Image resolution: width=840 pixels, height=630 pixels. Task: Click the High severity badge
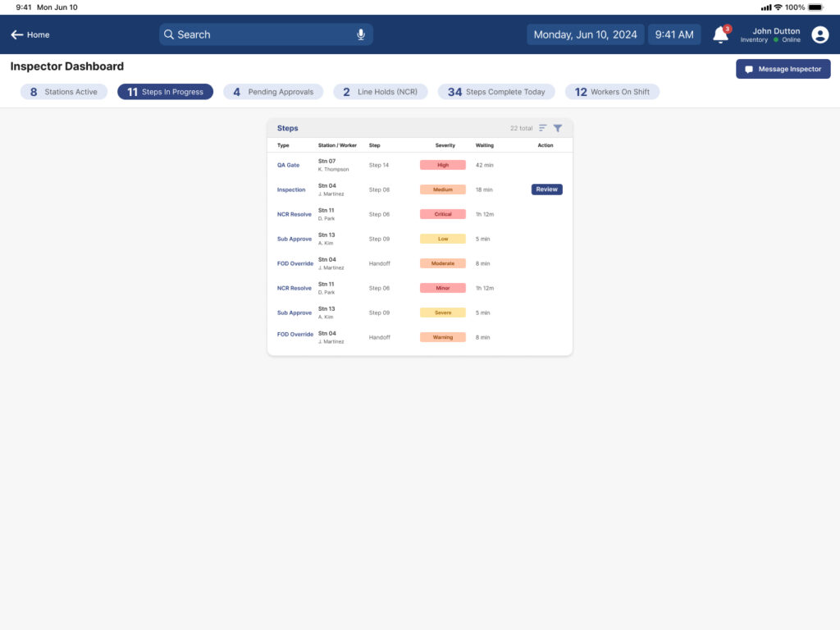[442, 165]
